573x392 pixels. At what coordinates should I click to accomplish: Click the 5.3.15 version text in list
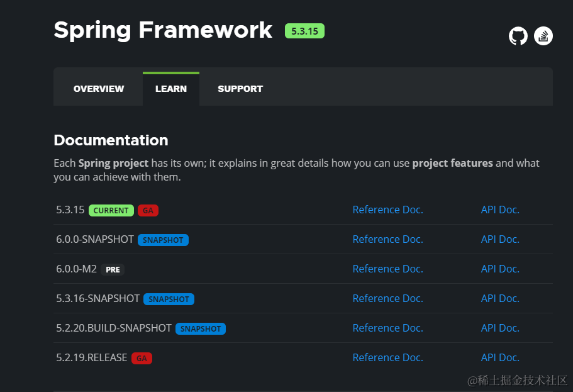click(70, 210)
